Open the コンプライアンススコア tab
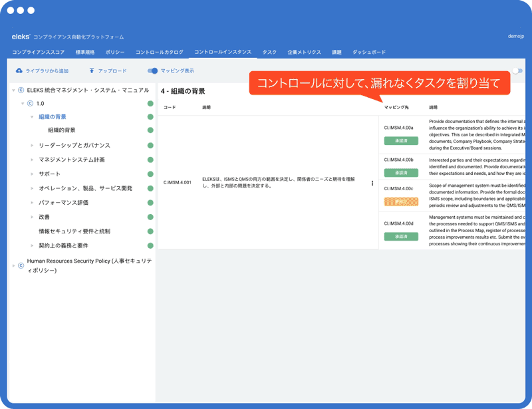Image resolution: width=532 pixels, height=409 pixels. [38, 52]
